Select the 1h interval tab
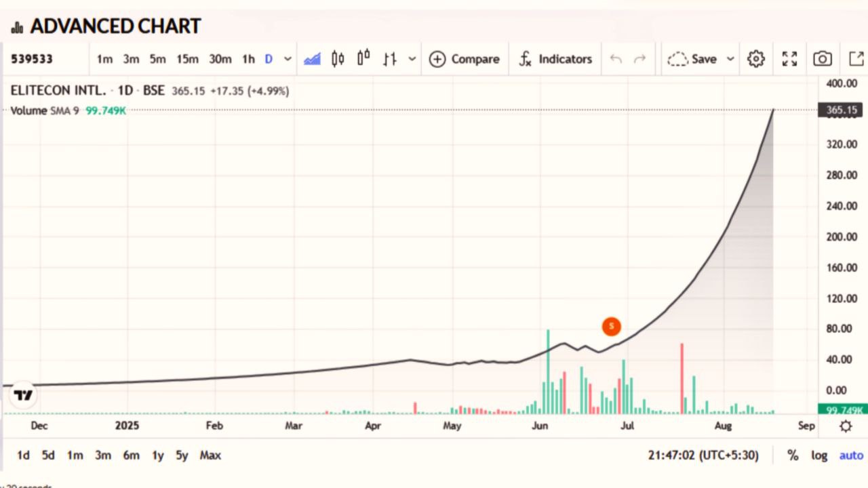868x488 pixels. (x=248, y=59)
